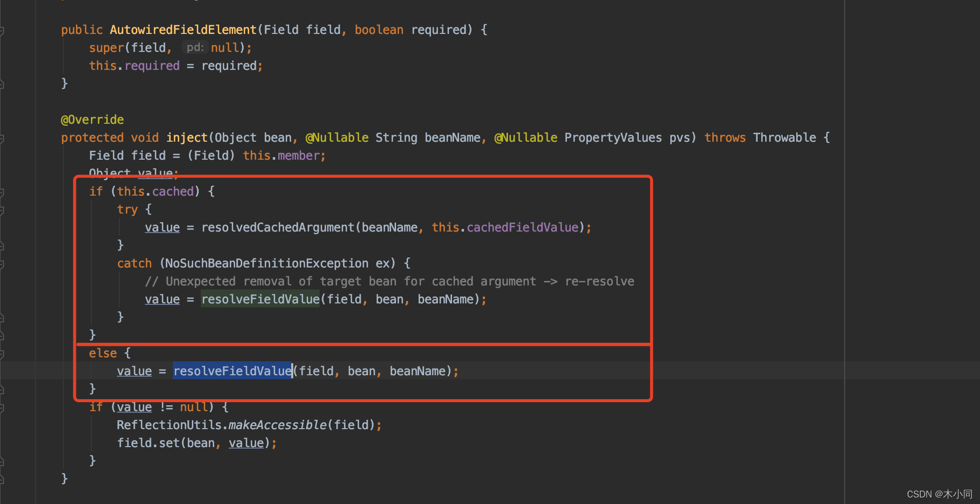This screenshot has width=980, height=504.
Task: Click the cached field in the if condition
Action: click(x=173, y=192)
